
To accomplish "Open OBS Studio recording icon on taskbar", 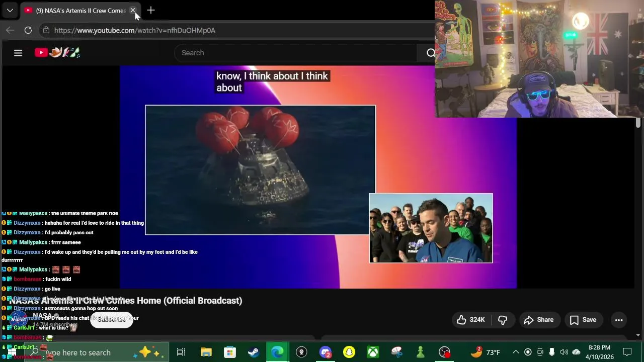I will [444, 352].
